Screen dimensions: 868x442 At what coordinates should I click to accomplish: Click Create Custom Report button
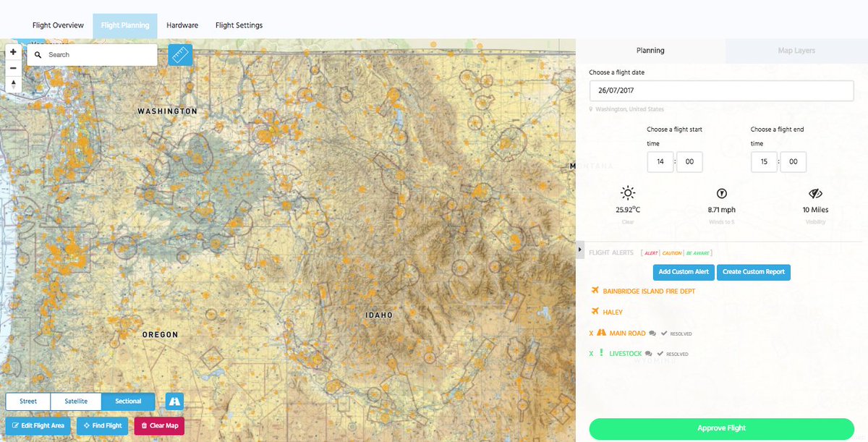click(754, 272)
